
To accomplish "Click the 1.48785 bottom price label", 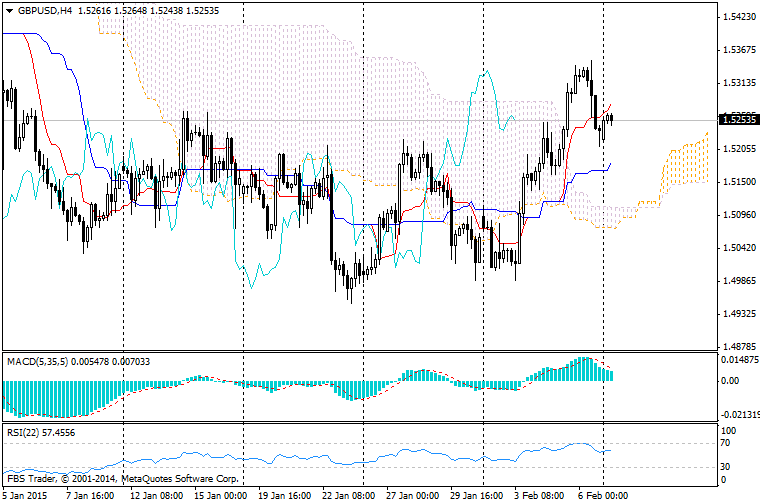I will (x=736, y=347).
